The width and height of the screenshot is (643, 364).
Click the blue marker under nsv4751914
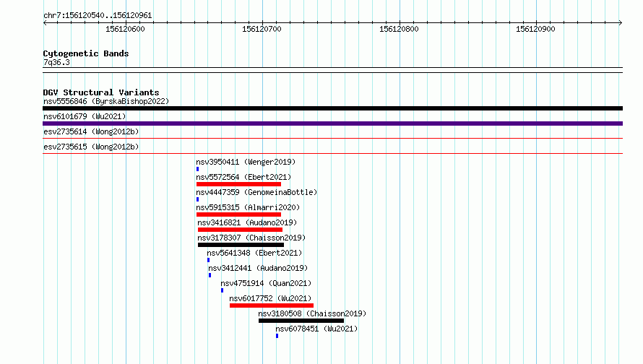coord(223,290)
